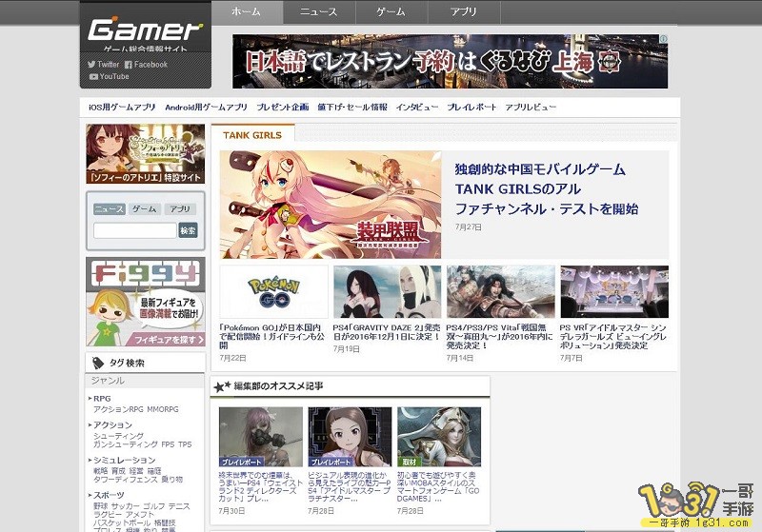Image resolution: width=762 pixels, height=532 pixels.
Task: Open the ビジュアル表現の進化 article link
Action: 350,487
